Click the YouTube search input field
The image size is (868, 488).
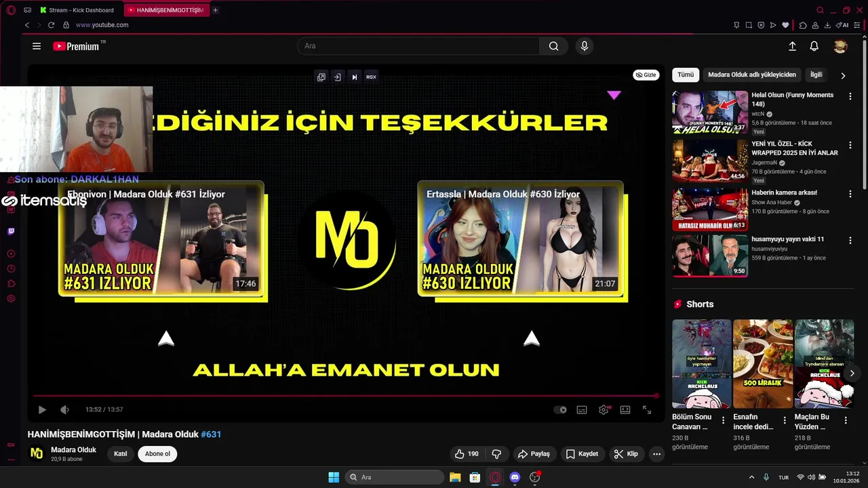pyautogui.click(x=418, y=46)
